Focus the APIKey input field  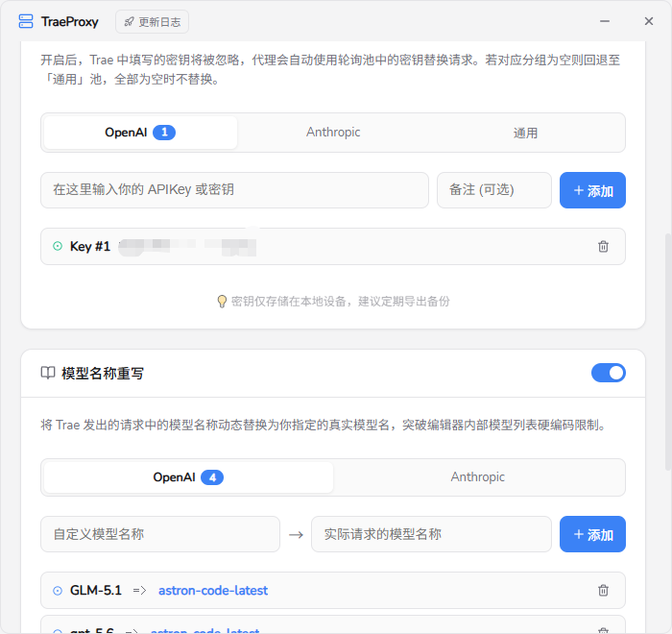click(x=234, y=190)
